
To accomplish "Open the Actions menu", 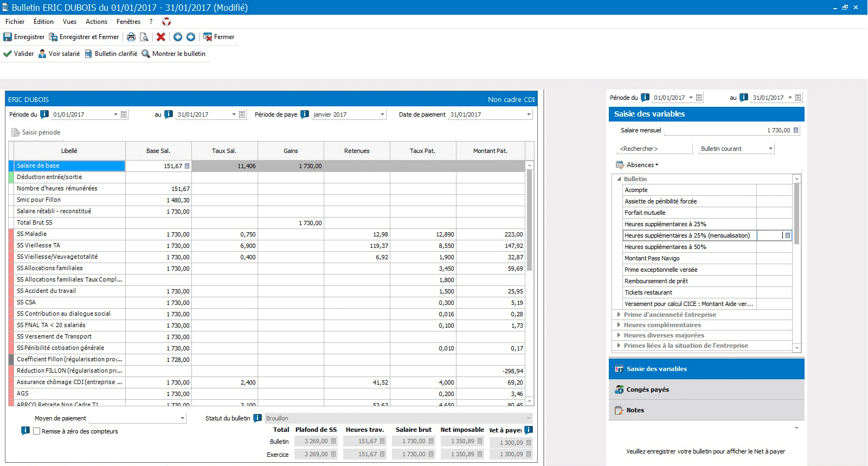I will tap(97, 22).
